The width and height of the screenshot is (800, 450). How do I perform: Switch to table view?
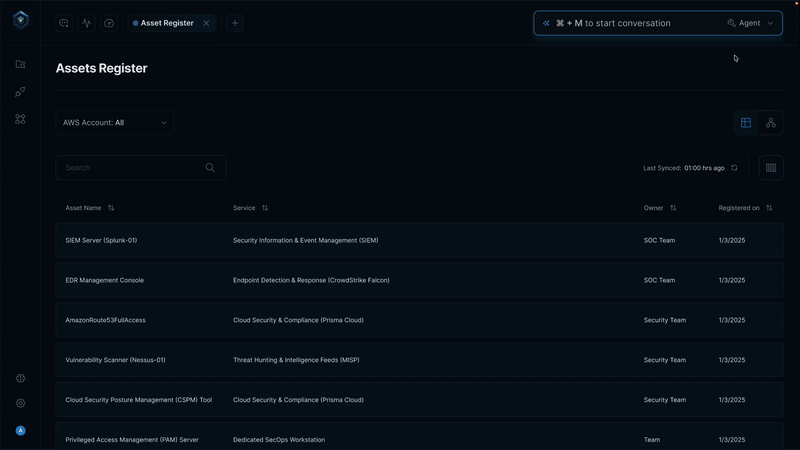coord(746,123)
